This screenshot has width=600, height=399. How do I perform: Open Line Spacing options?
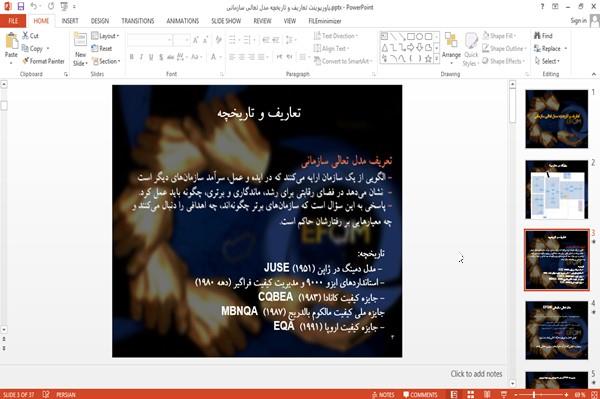(x=291, y=40)
